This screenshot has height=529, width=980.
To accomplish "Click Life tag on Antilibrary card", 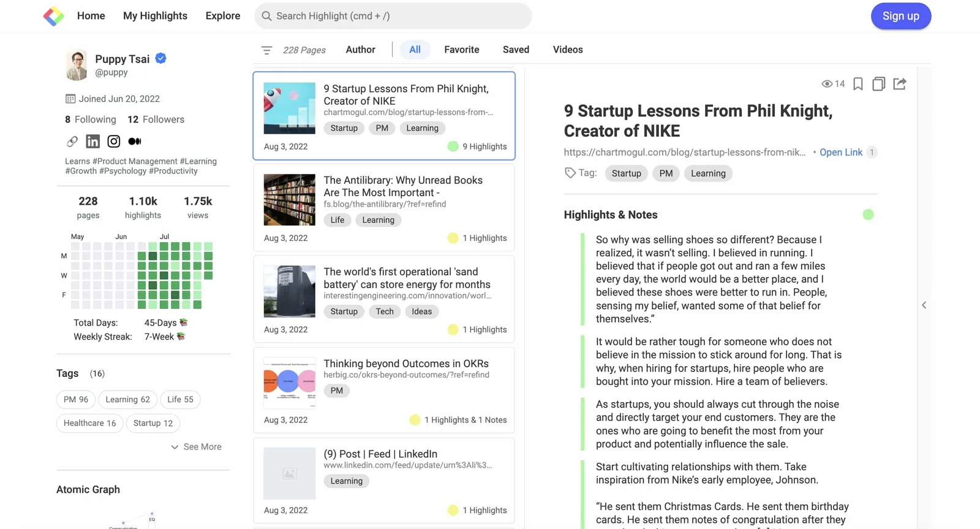I will coord(337,220).
